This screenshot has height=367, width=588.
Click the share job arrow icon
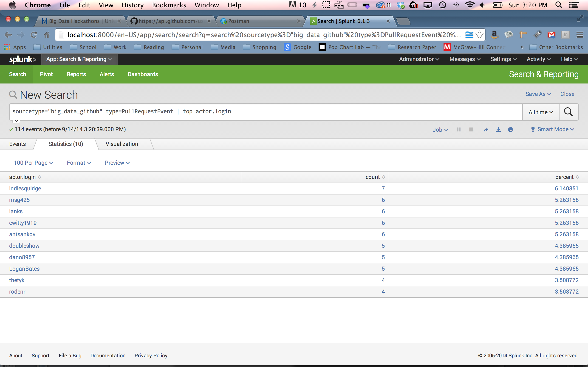pos(486,130)
